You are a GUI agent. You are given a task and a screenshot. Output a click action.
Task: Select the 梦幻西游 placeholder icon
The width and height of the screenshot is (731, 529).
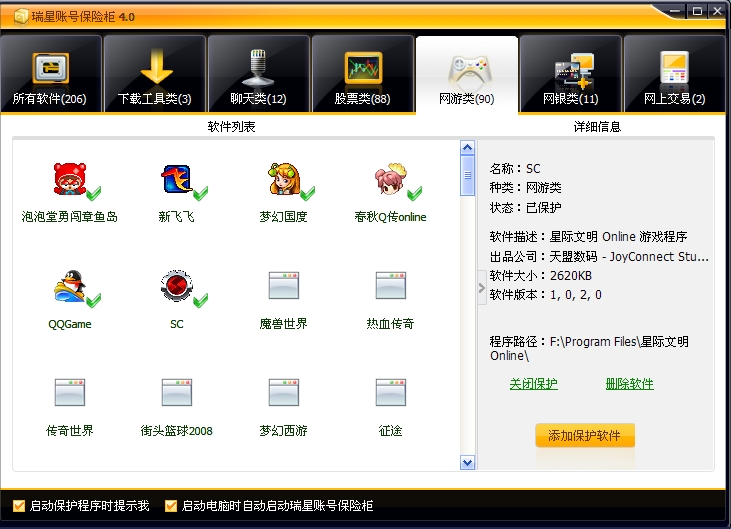(283, 392)
